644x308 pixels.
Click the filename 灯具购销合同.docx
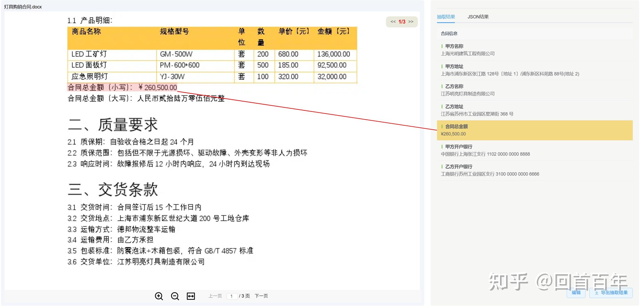tap(22, 7)
